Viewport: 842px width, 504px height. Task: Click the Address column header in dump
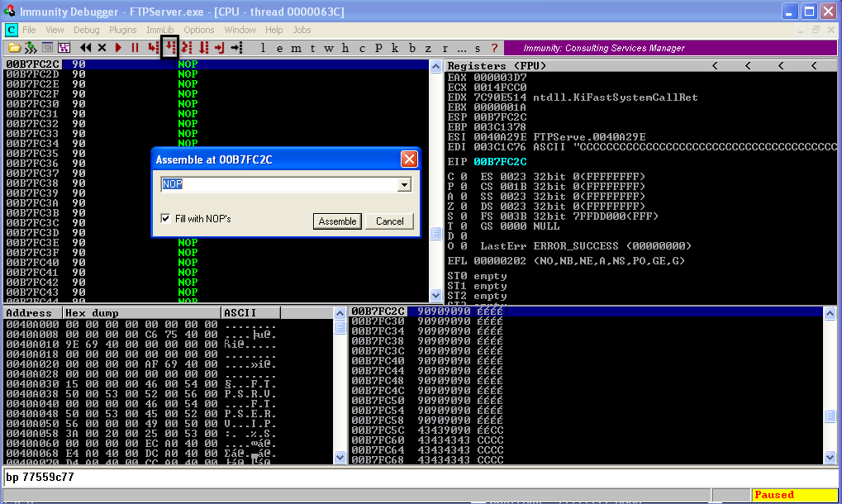(33, 313)
